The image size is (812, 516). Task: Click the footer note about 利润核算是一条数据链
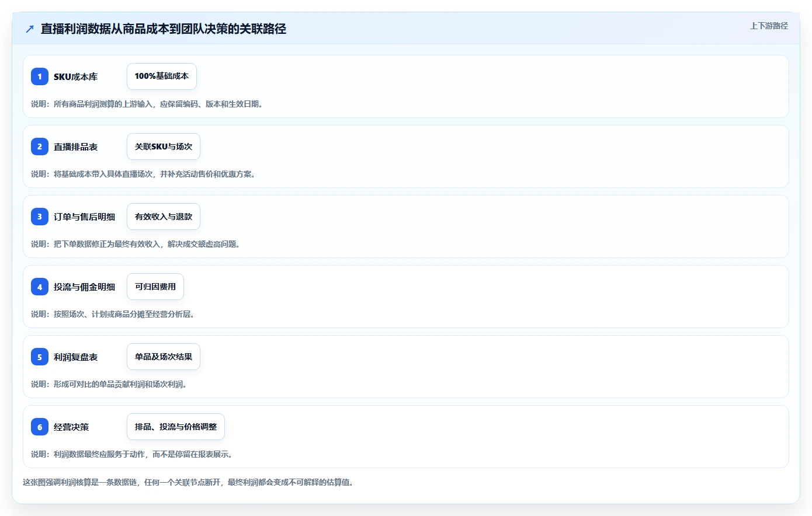point(188,482)
